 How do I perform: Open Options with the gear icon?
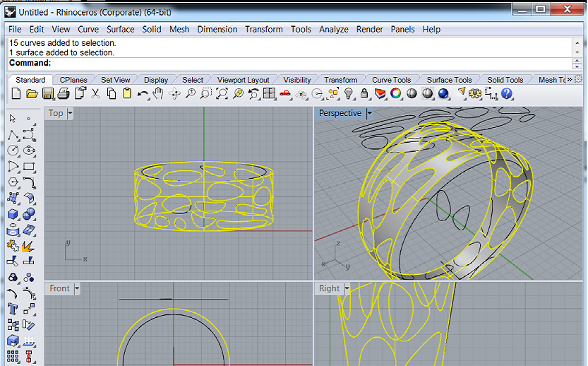click(x=475, y=93)
